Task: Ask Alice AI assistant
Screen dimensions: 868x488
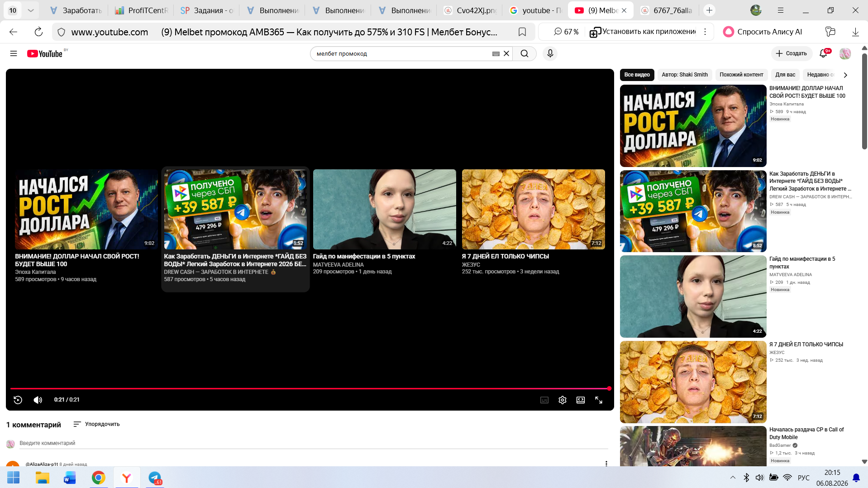Action: point(763,32)
